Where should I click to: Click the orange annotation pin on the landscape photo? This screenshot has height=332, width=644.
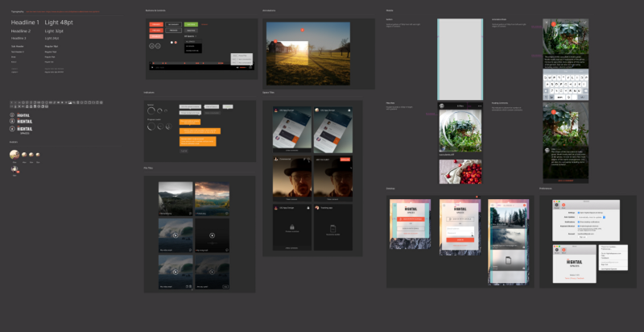pos(303,30)
